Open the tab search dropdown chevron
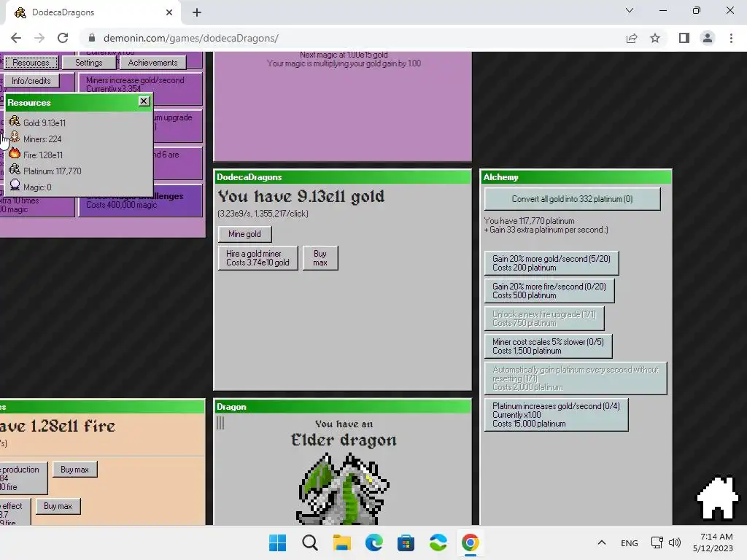The width and height of the screenshot is (747, 560). click(630, 10)
